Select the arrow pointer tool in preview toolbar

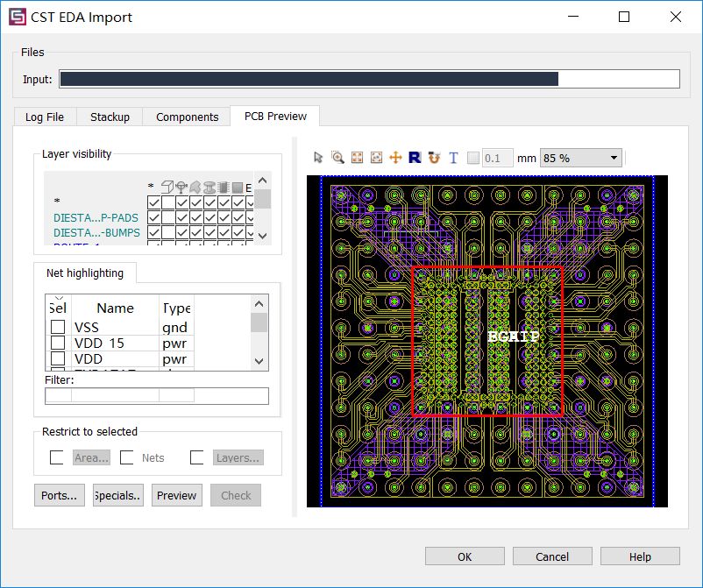(x=318, y=158)
